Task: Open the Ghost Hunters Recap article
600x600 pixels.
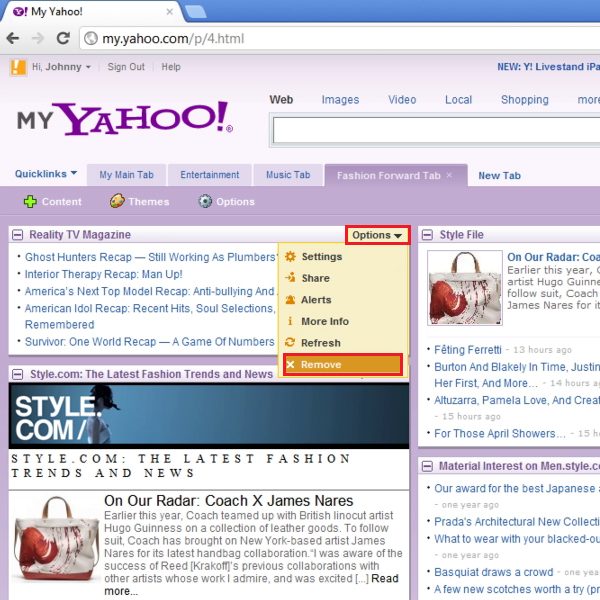Action: (150, 257)
